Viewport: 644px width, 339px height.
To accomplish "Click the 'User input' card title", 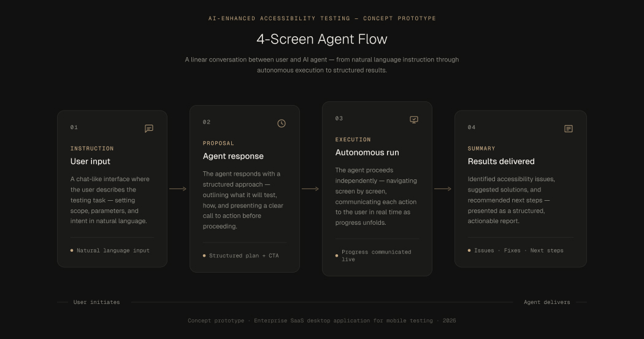I will [90, 162].
